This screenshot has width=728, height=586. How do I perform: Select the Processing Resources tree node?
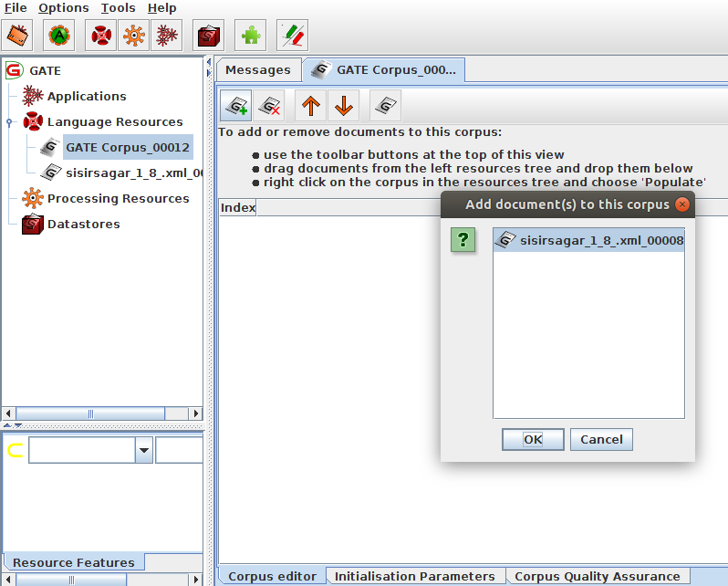[119, 198]
